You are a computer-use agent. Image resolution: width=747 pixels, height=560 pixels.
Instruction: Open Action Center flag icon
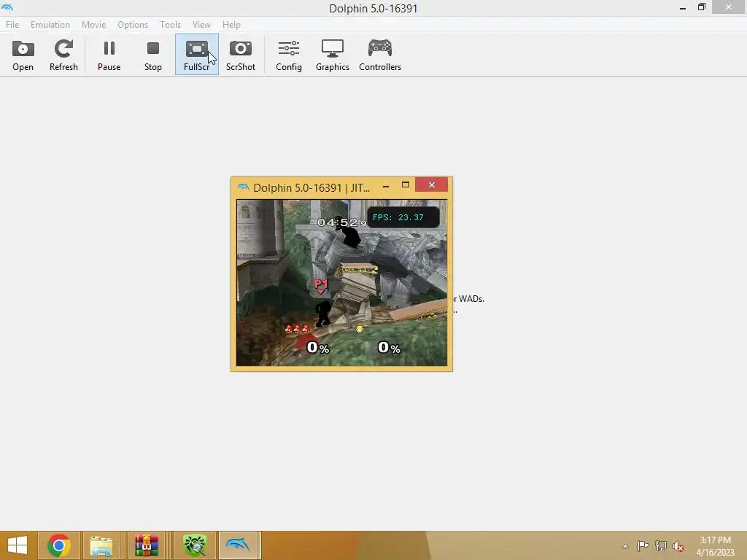(643, 546)
